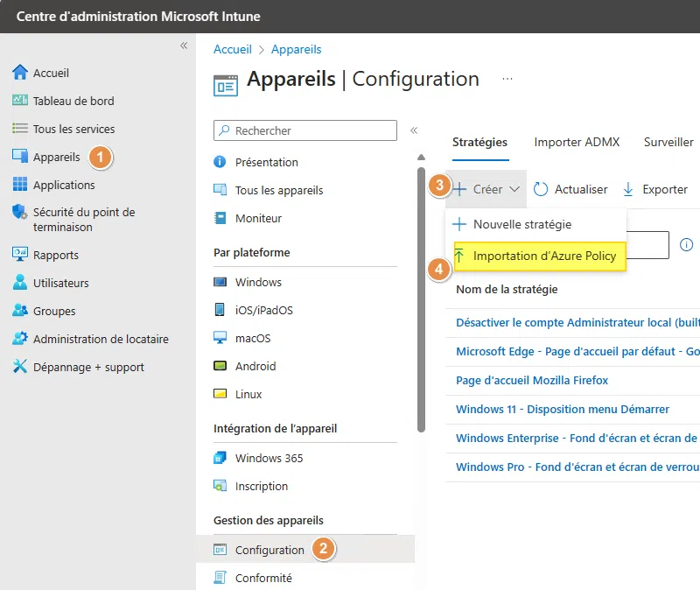Open the ellipsis menu beside Configuration title

point(507,79)
